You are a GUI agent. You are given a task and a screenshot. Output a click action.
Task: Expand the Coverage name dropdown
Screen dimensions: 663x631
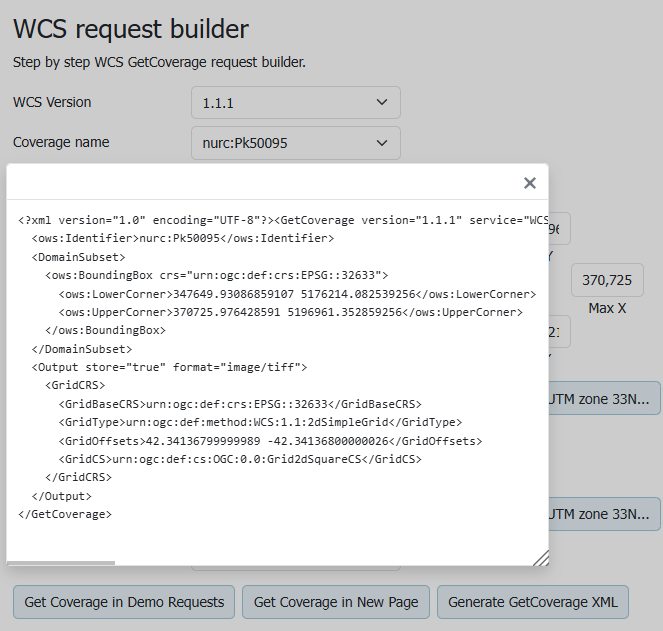(x=295, y=143)
